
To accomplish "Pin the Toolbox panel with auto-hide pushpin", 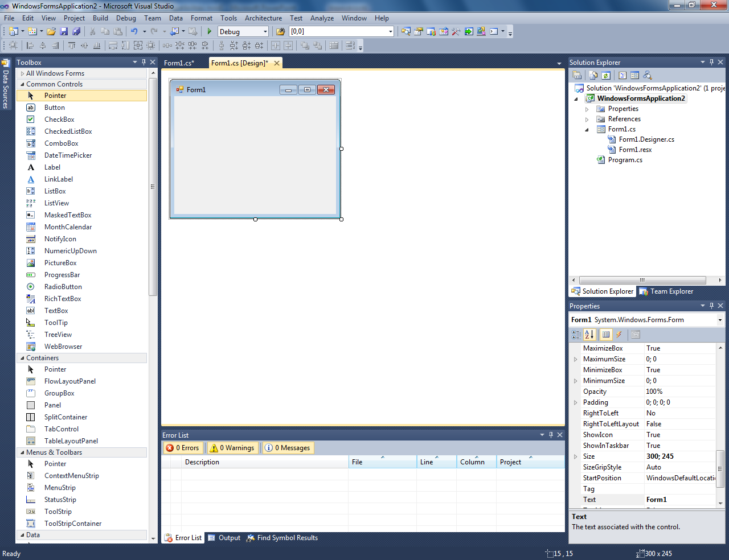I will (144, 62).
